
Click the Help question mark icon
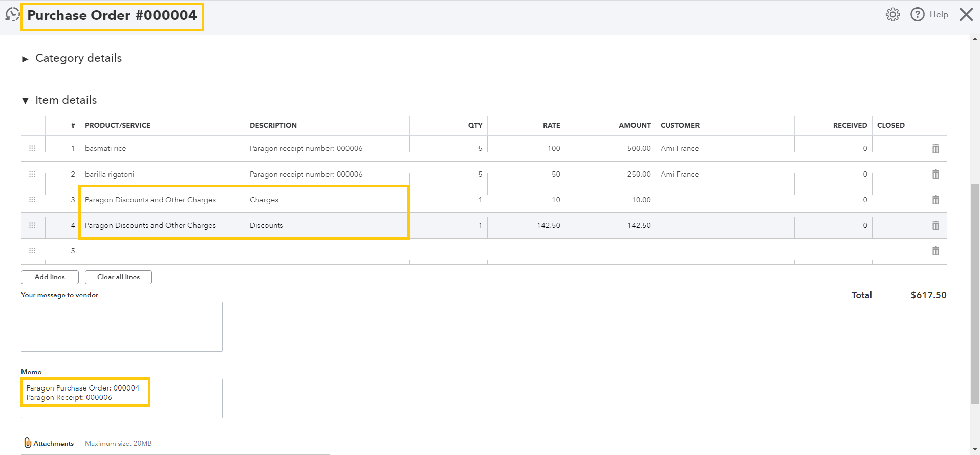point(917,15)
